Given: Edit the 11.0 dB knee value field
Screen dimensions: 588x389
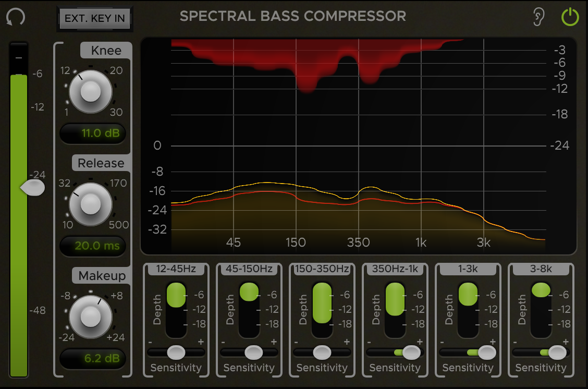Looking at the screenshot, I should point(93,133).
